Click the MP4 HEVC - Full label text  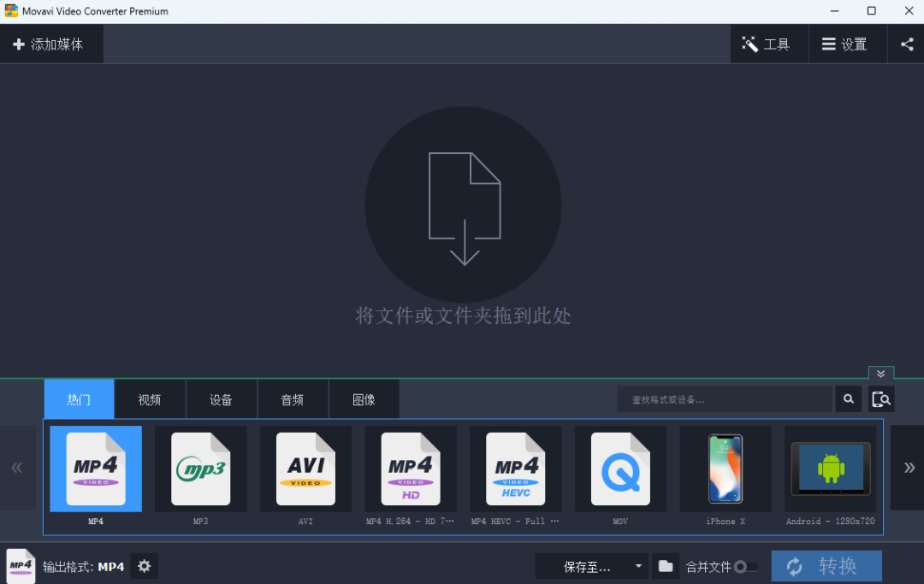tap(514, 522)
